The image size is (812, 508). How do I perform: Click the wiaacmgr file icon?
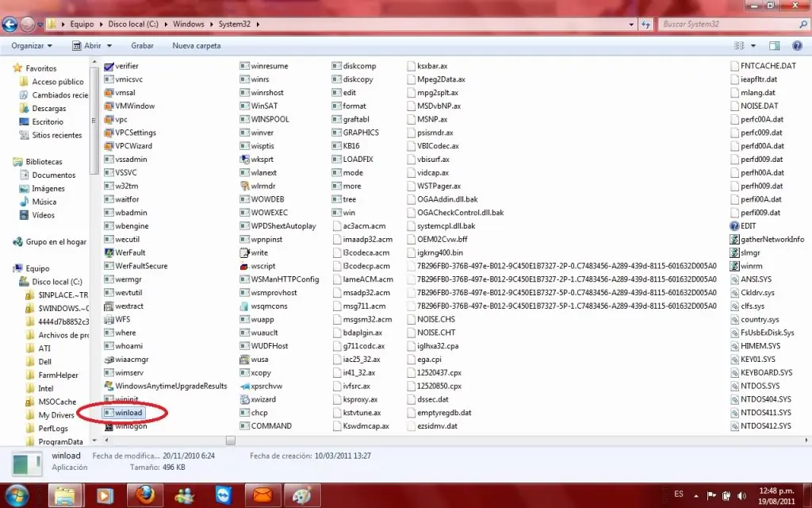109,360
